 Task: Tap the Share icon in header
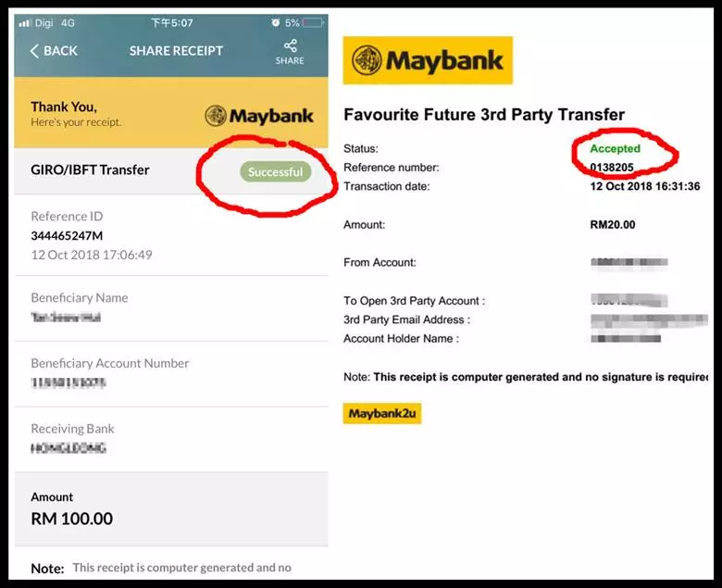290,46
